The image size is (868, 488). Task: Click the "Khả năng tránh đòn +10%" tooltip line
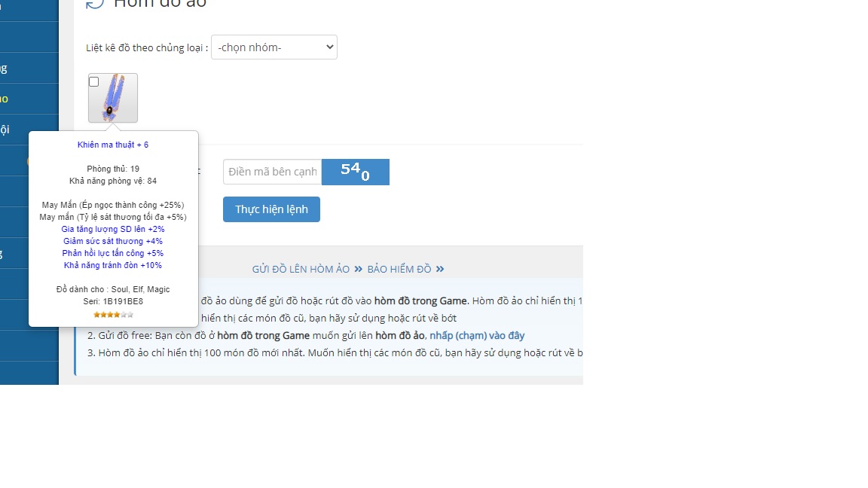coord(113,265)
